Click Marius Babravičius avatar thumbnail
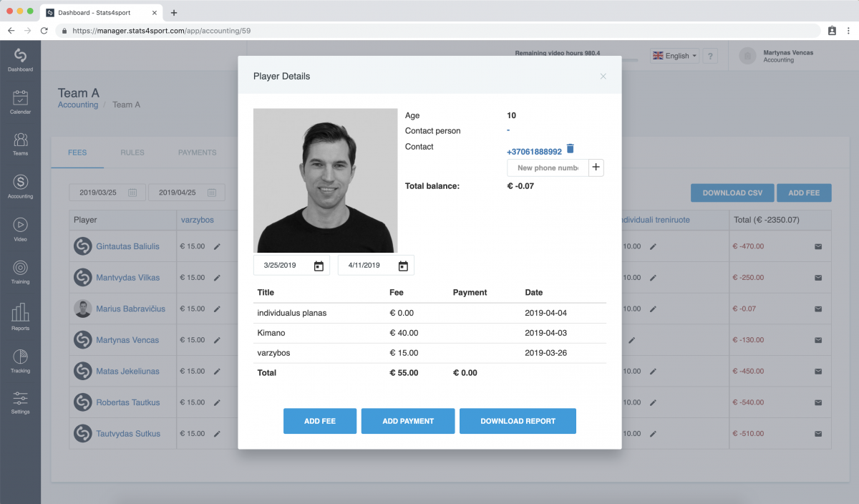Image resolution: width=859 pixels, height=504 pixels. (x=83, y=309)
